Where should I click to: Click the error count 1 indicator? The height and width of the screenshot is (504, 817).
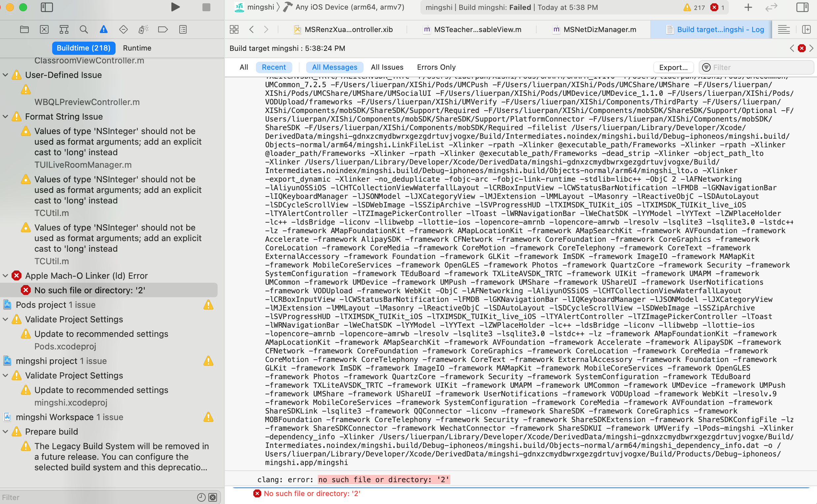[717, 7]
